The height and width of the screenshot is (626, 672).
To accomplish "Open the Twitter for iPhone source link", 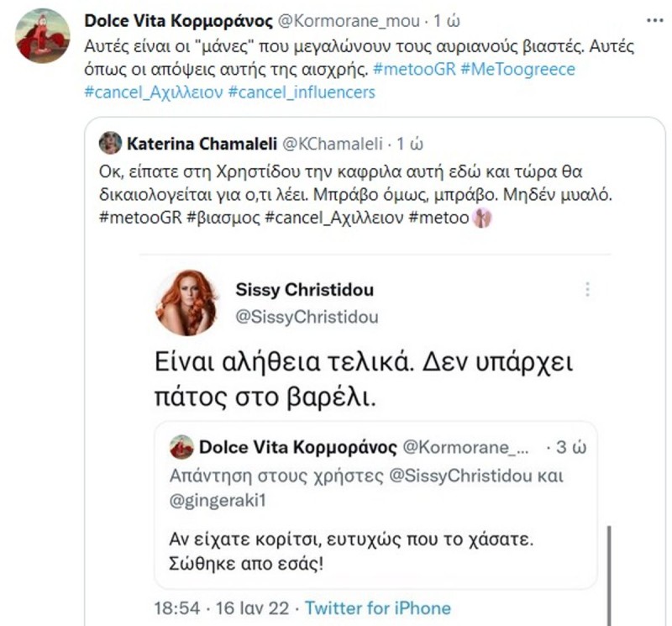I will pyautogui.click(x=378, y=608).
